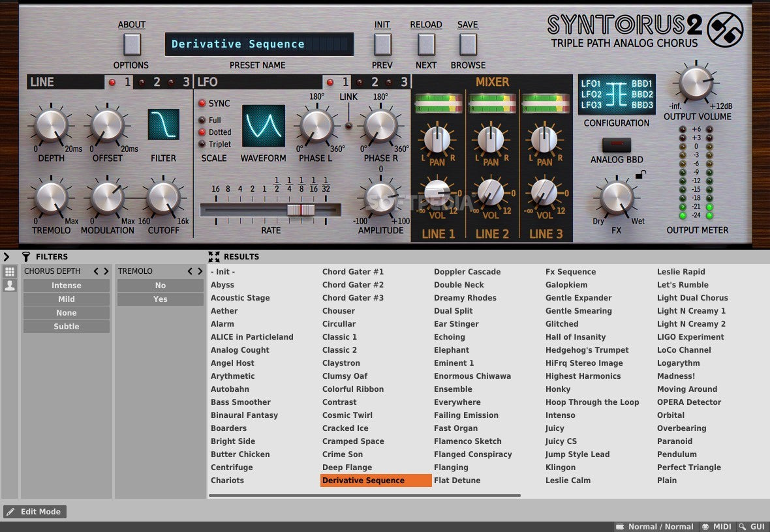Go to previous Tremolo filter category
Screen dimensions: 770x532
pyautogui.click(x=190, y=271)
